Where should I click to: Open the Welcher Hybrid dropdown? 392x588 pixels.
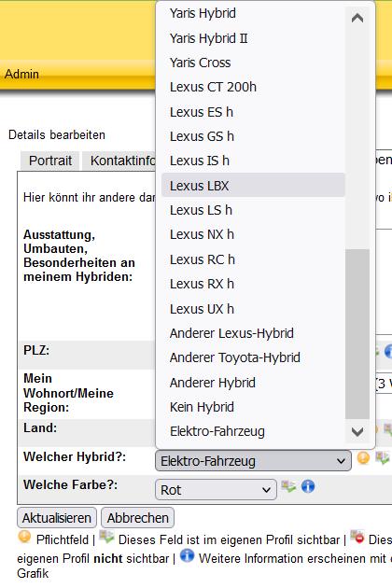(253, 461)
